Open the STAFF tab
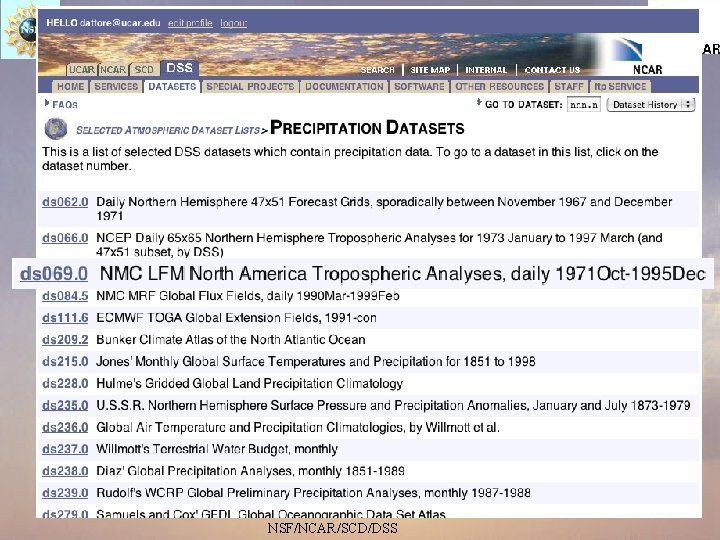The height and width of the screenshot is (540, 720). (569, 87)
